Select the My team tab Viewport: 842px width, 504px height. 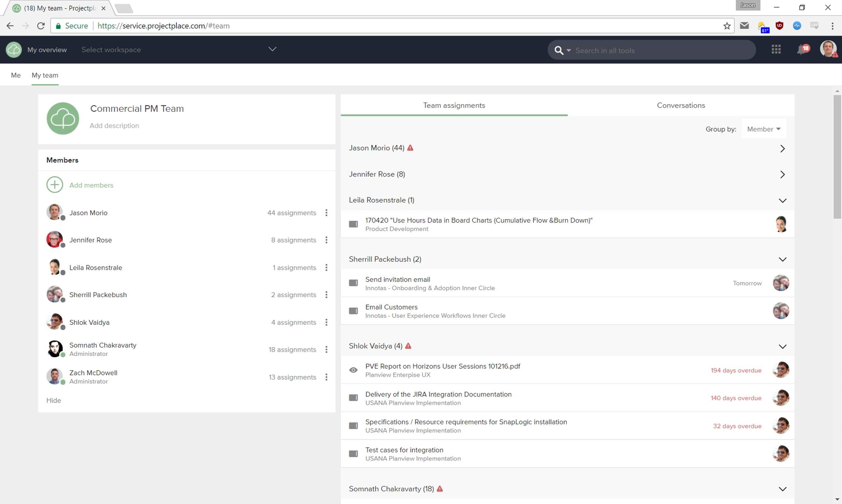click(x=45, y=75)
